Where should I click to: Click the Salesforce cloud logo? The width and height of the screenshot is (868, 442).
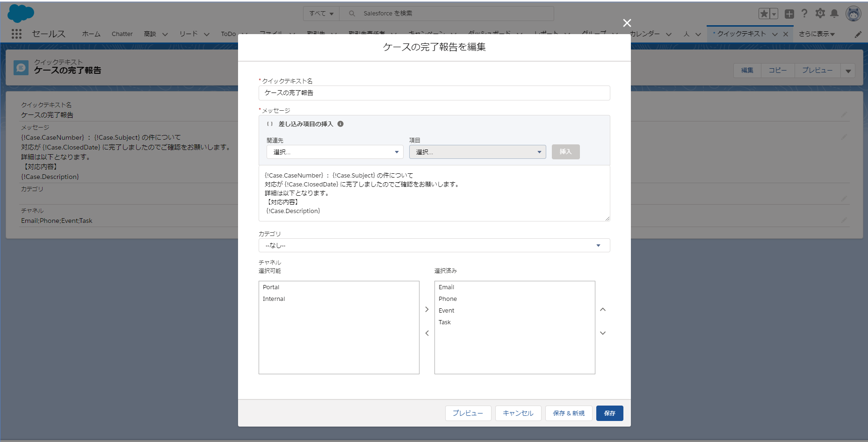coord(21,13)
